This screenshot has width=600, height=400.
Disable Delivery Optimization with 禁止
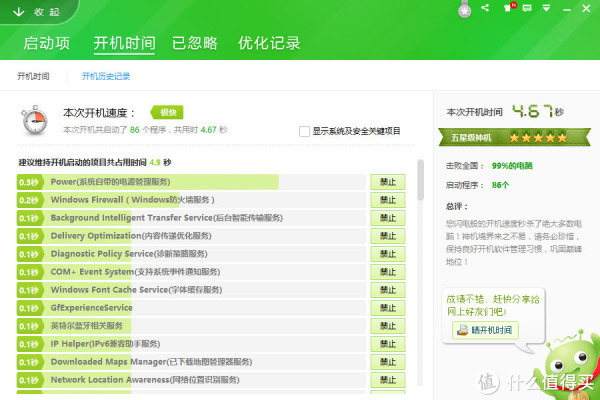[x=388, y=236]
